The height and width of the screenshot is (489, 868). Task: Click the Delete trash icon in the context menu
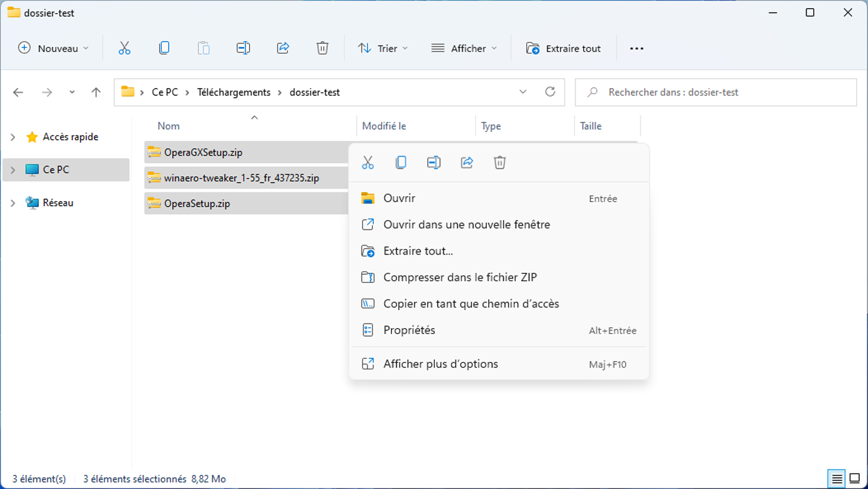[499, 162]
